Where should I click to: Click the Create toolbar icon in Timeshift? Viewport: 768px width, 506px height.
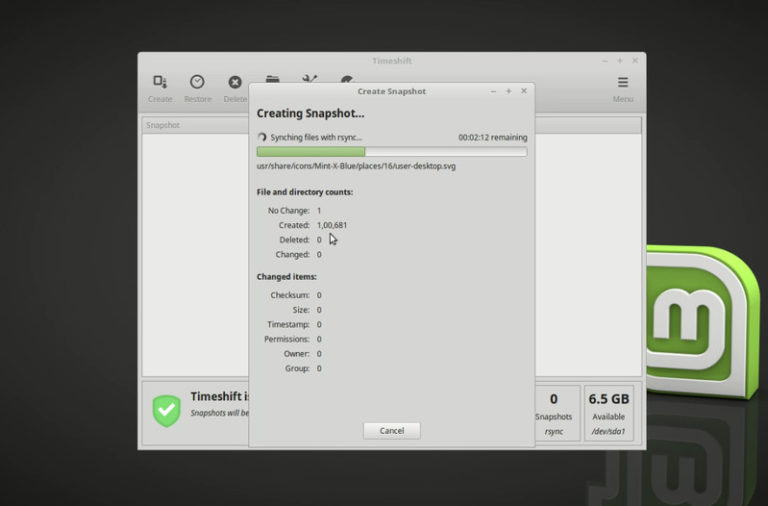tap(160, 82)
